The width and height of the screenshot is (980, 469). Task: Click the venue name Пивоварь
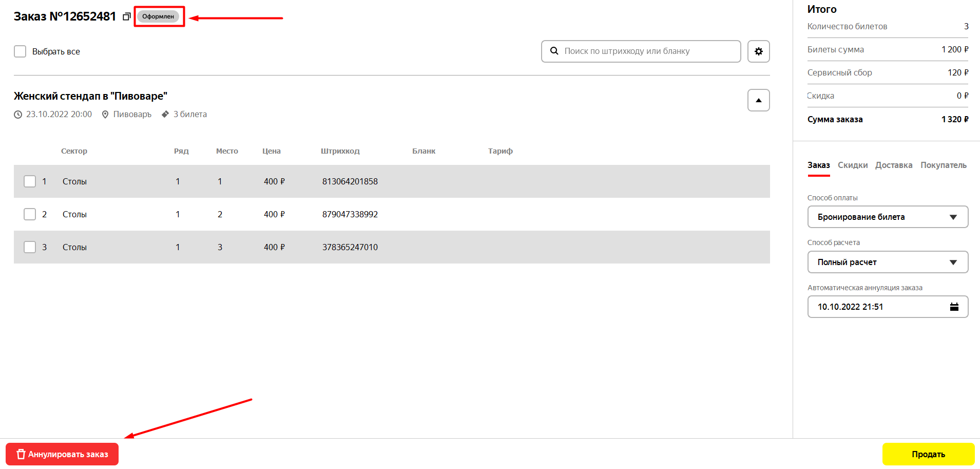pyautogui.click(x=132, y=114)
